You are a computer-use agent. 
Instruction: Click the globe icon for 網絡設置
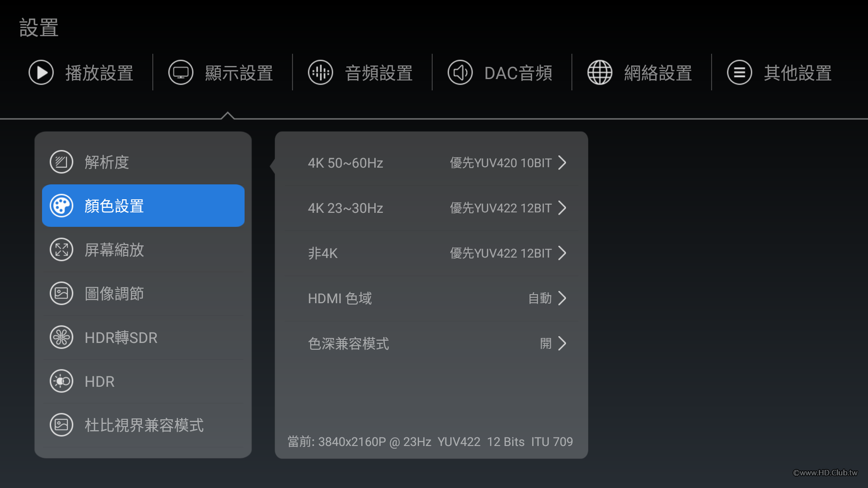tap(600, 73)
